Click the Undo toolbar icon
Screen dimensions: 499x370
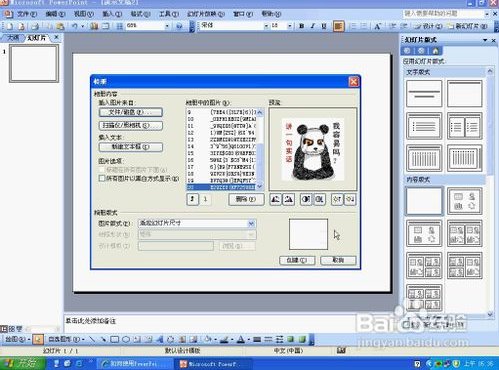(x=75, y=26)
